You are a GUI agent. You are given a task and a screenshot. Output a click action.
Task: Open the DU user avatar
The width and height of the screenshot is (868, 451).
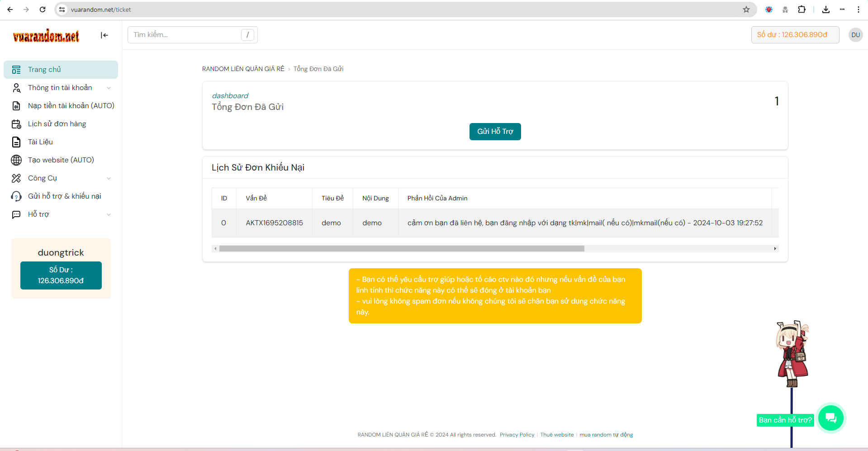coord(855,35)
